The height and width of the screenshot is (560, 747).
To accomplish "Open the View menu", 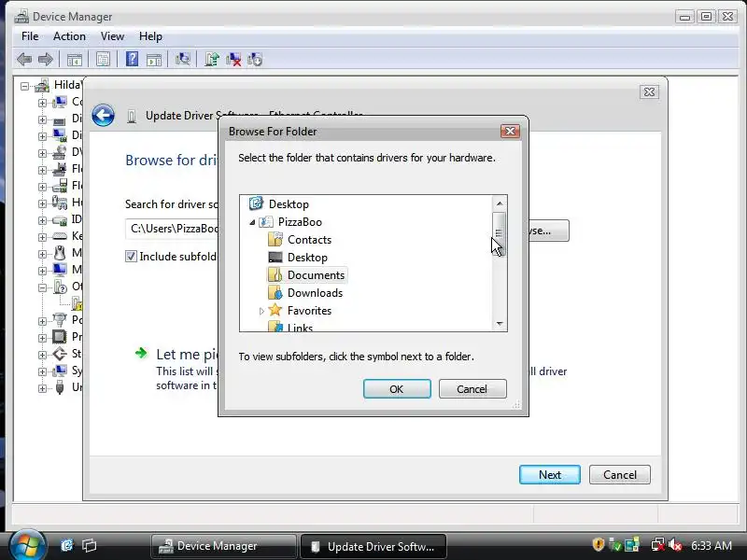I will click(112, 36).
